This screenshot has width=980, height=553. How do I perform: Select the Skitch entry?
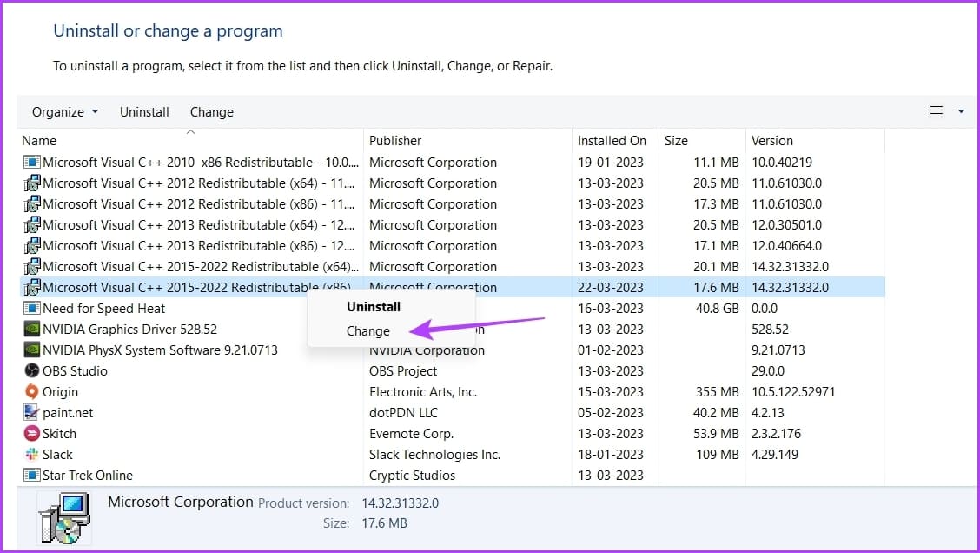pos(59,434)
